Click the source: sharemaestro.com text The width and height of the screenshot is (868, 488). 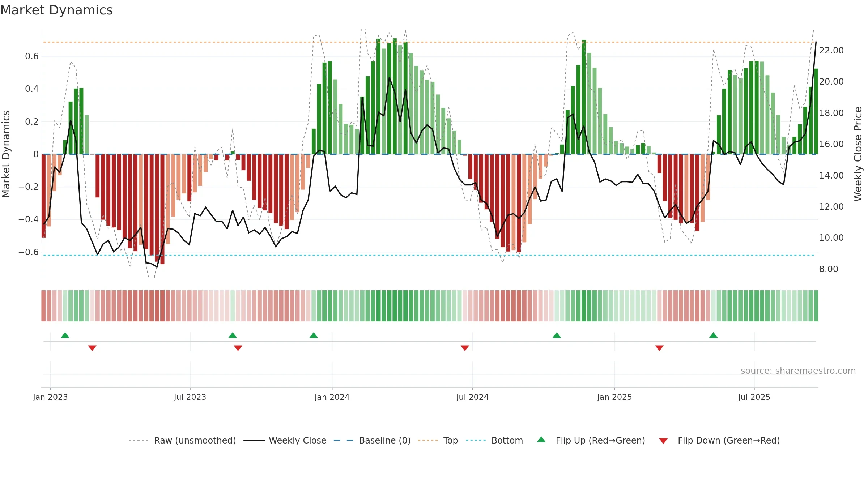click(x=798, y=371)
